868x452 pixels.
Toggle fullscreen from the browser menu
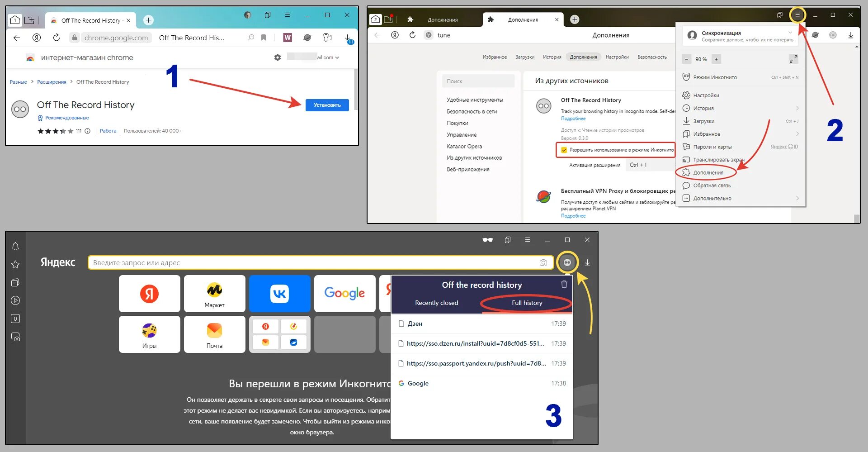click(793, 59)
